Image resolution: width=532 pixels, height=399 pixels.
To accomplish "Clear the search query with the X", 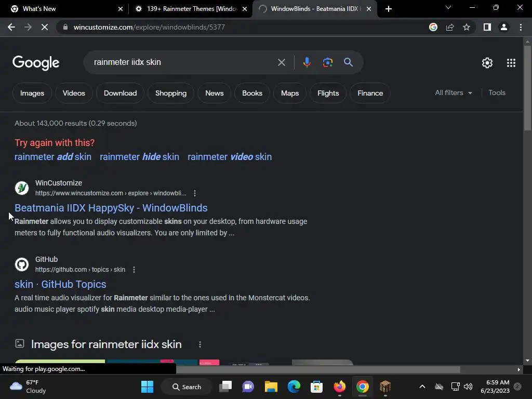I will (x=281, y=62).
